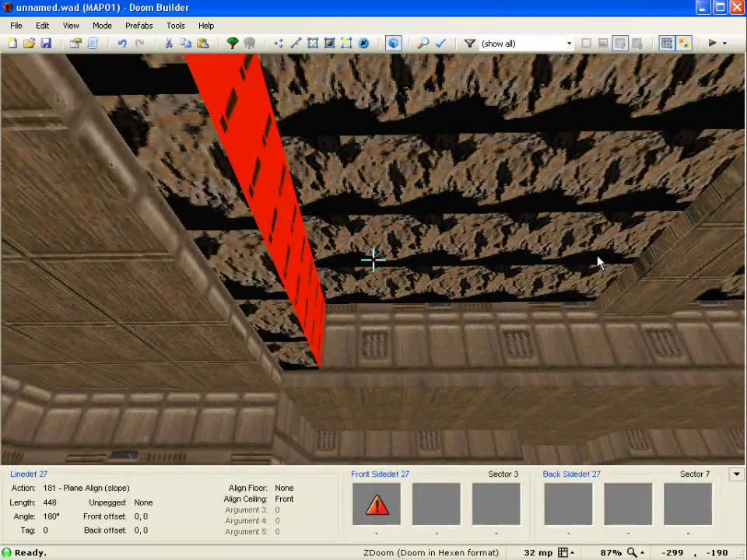Click the Front Sidedef middle texture box
The height and width of the screenshot is (560, 747).
pyautogui.click(x=437, y=504)
